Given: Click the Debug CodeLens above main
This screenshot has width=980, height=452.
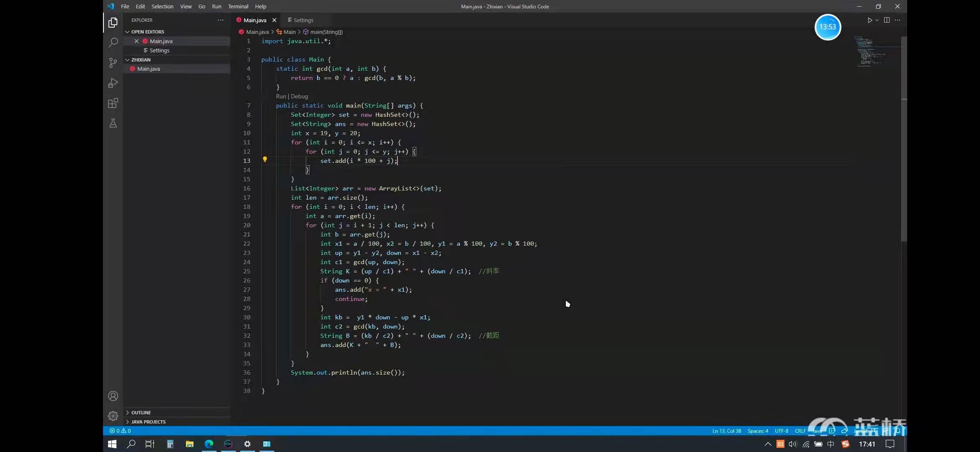Looking at the screenshot, I should (299, 96).
